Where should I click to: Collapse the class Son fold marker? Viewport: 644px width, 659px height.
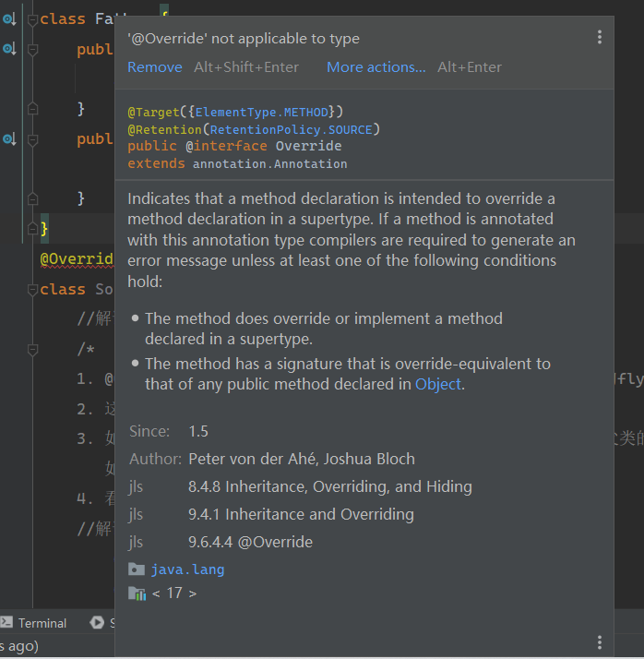[32, 290]
